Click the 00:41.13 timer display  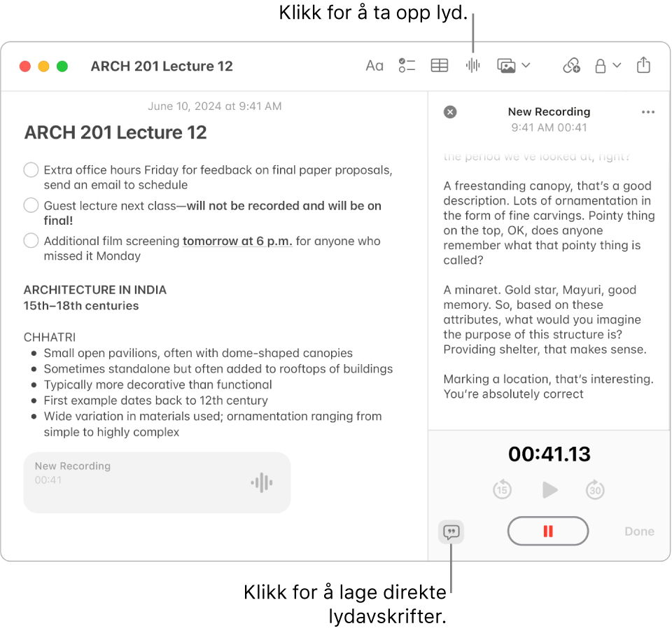click(549, 454)
